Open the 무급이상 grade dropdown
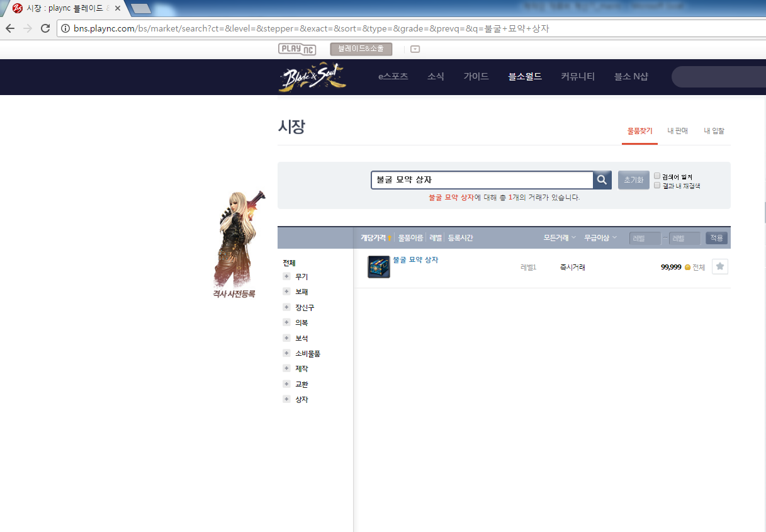This screenshot has height=532, width=766. 600,238
